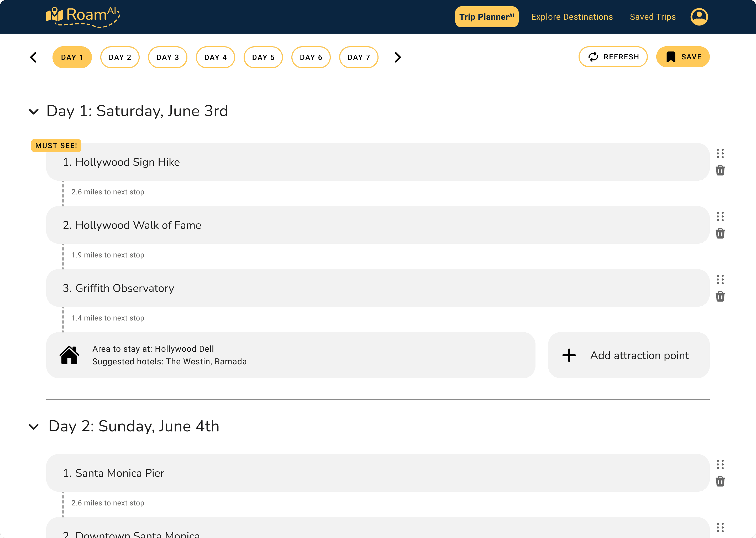Click drag handle next to Santa Monica Pier
756x538 pixels.
click(720, 464)
